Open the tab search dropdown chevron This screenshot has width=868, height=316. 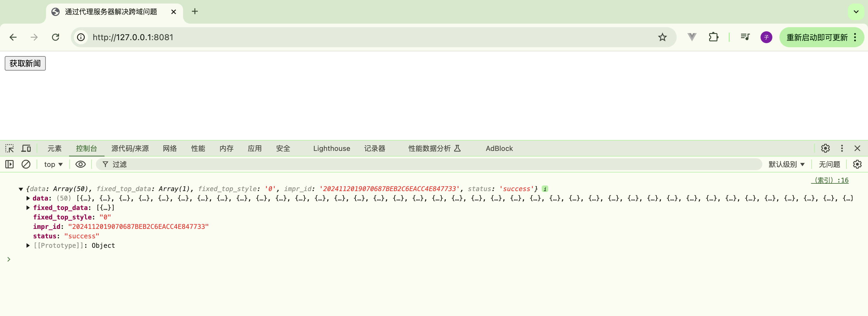click(x=856, y=12)
